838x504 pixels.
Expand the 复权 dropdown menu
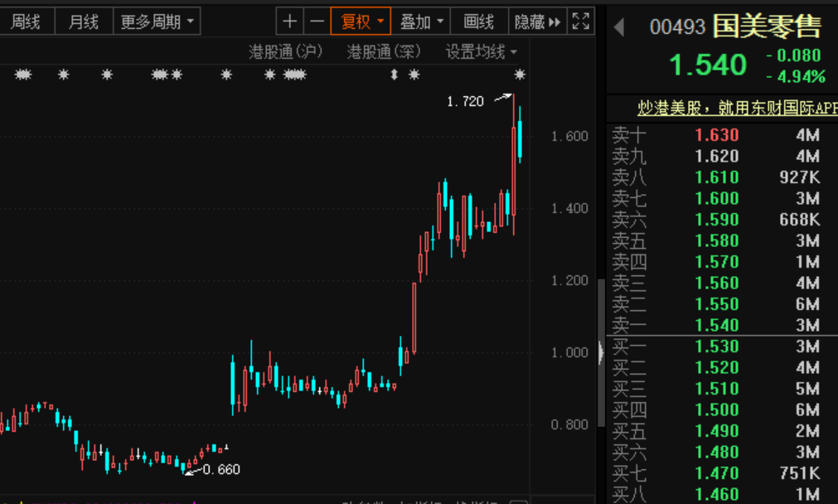point(361,22)
